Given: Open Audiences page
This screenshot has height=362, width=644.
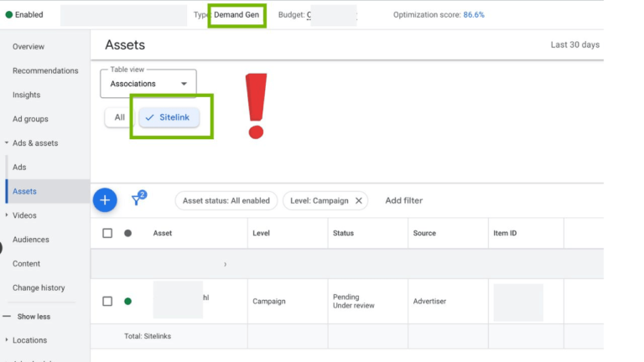Looking at the screenshot, I should tap(31, 240).
